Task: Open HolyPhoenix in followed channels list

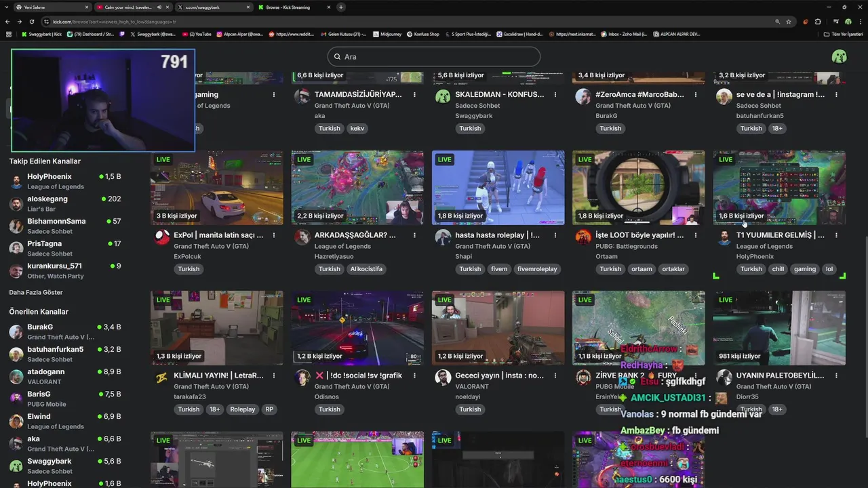Action: 65,181
